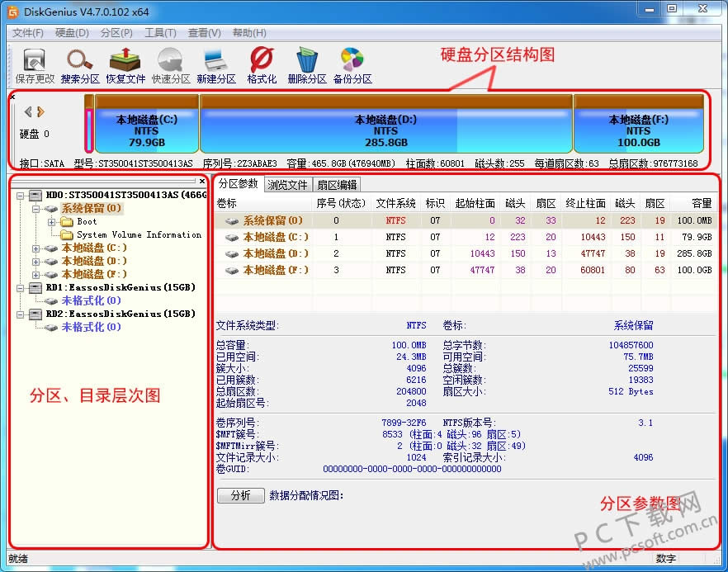The width and height of the screenshot is (728, 572).
Task: Click the 总字节数 value 104857600
Action: tap(631, 345)
